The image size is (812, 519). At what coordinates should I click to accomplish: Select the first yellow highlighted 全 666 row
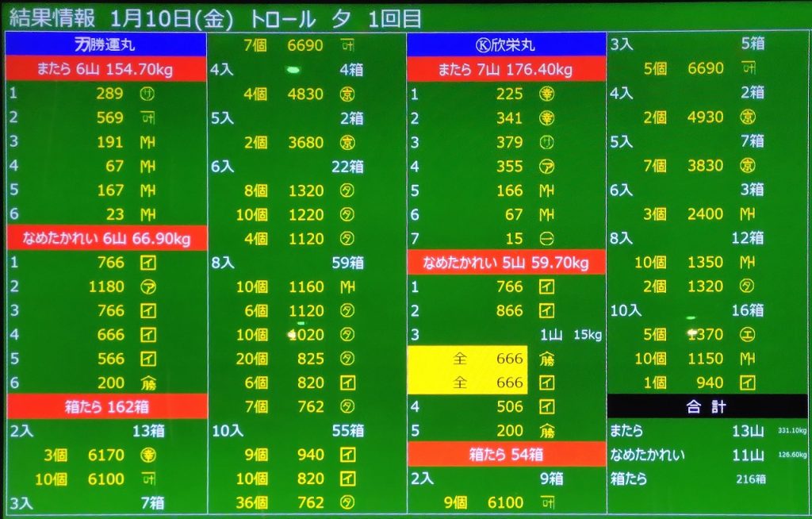468,359
